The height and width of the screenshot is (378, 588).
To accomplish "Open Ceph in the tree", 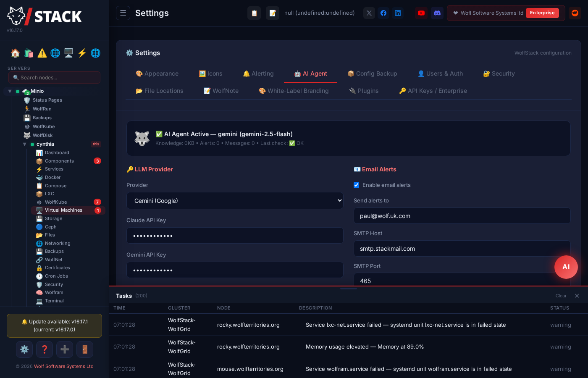I will click(x=50, y=227).
